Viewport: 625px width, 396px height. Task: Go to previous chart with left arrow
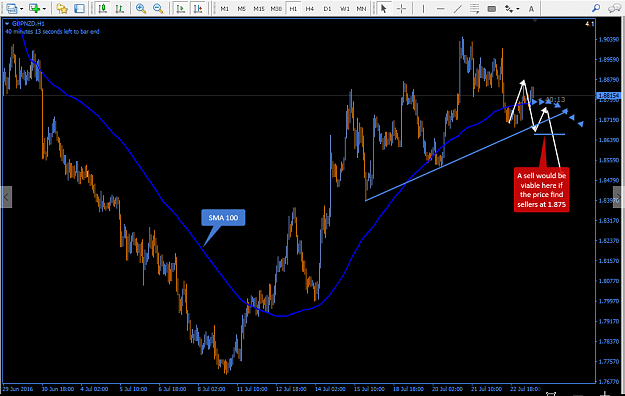point(6,197)
